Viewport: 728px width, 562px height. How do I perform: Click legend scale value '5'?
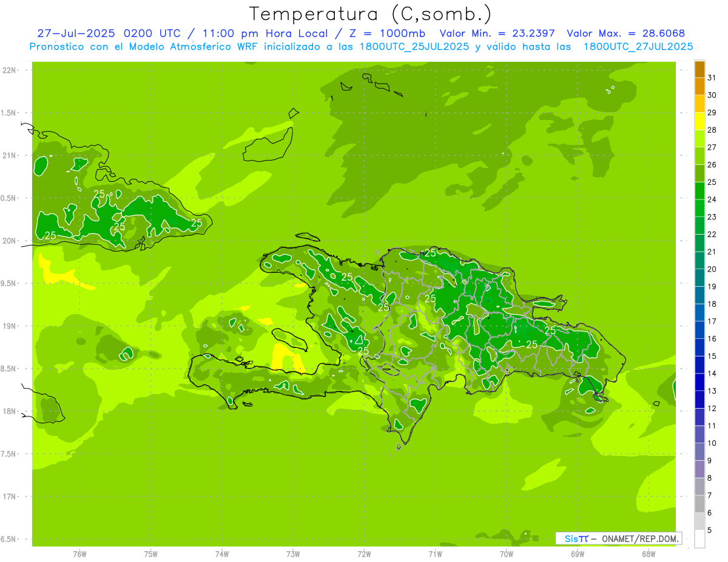[x=709, y=530]
